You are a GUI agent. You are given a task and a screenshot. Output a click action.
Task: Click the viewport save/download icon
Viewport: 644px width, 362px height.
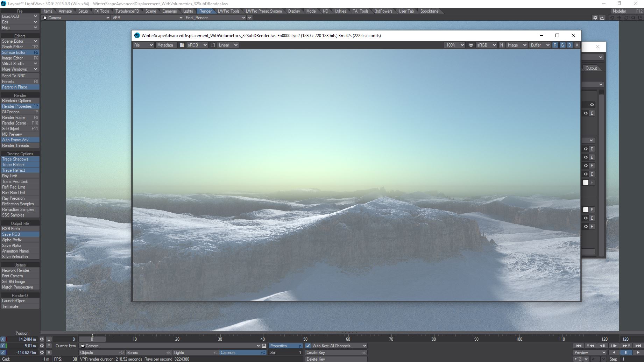[x=602, y=18]
